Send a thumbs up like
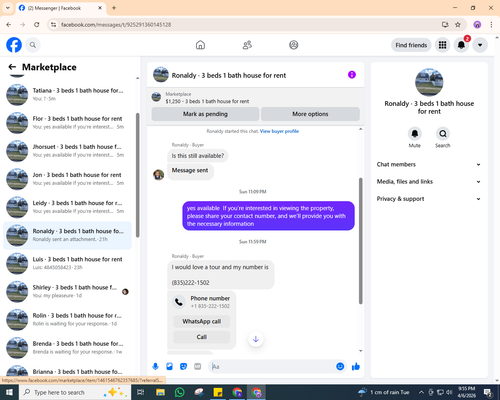500x400 pixels. [x=356, y=367]
